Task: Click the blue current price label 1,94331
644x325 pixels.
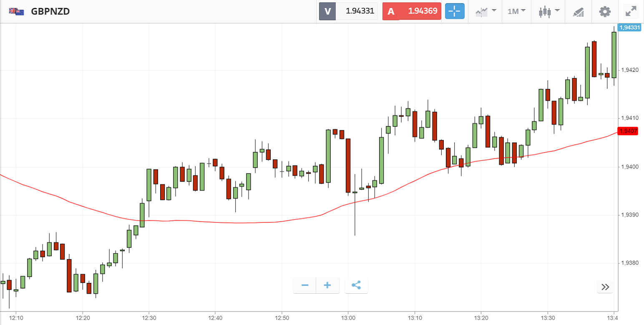Action: [x=629, y=28]
